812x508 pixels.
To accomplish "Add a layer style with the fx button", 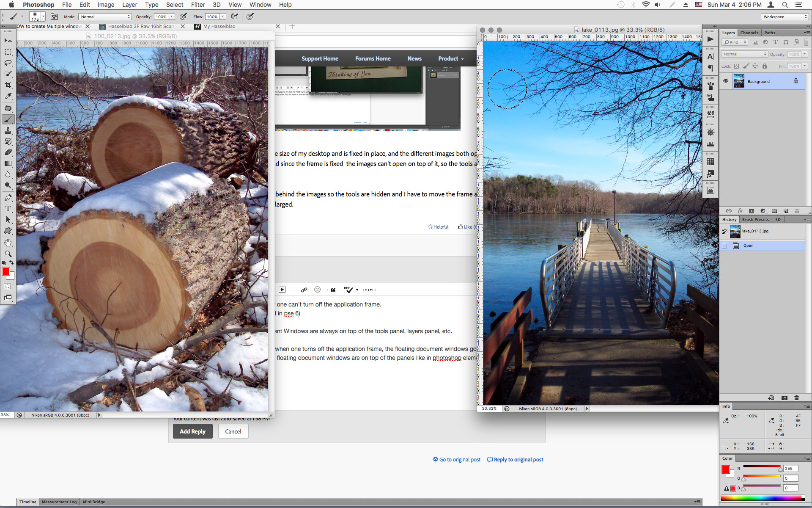I will [x=741, y=211].
